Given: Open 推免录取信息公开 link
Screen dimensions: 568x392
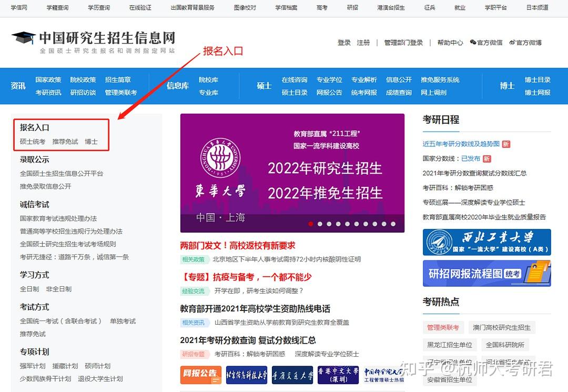Looking at the screenshot, I should [x=46, y=186].
